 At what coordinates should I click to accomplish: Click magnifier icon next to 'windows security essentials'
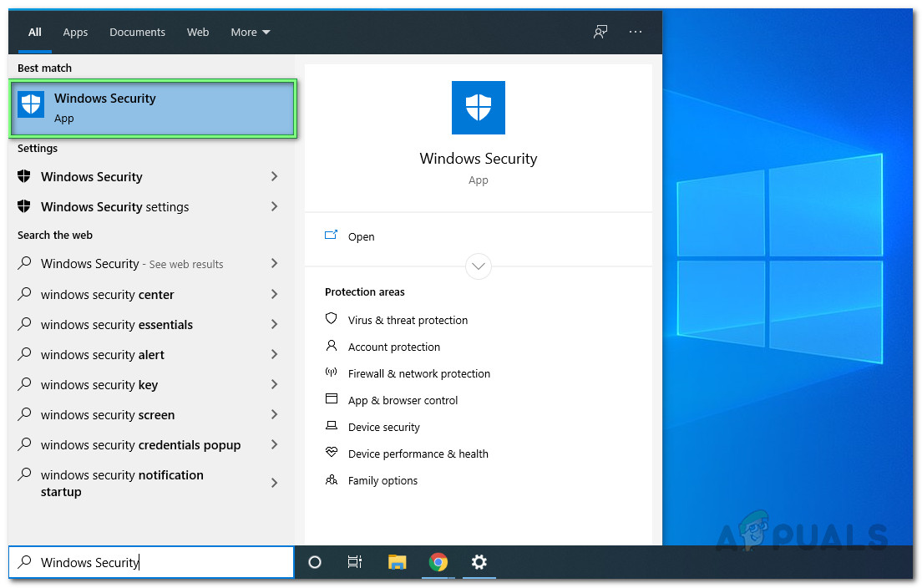(x=24, y=323)
